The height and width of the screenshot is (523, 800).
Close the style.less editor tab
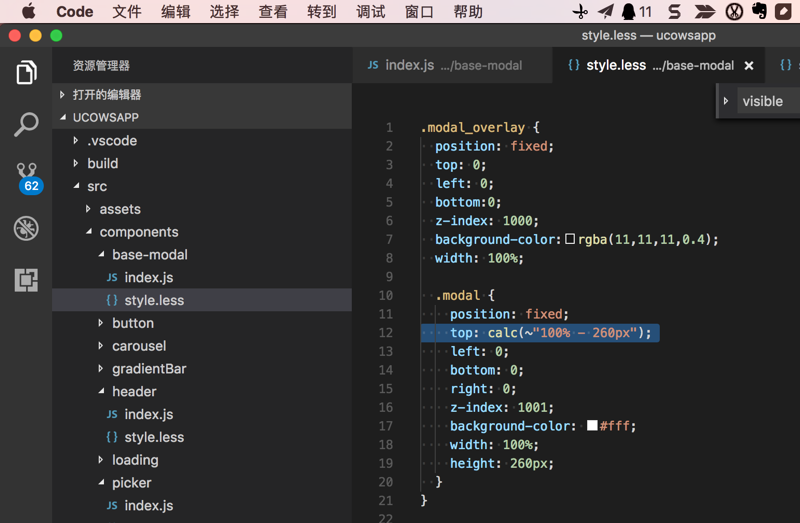tap(749, 66)
